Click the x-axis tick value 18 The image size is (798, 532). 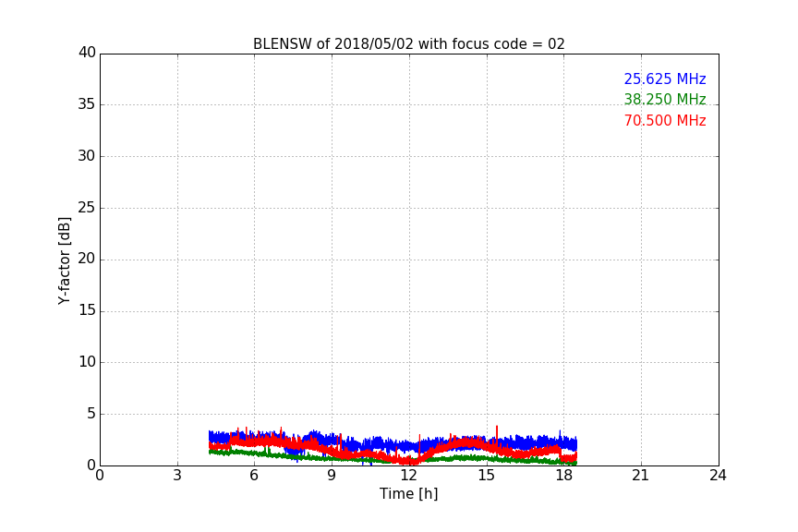pyautogui.click(x=563, y=476)
